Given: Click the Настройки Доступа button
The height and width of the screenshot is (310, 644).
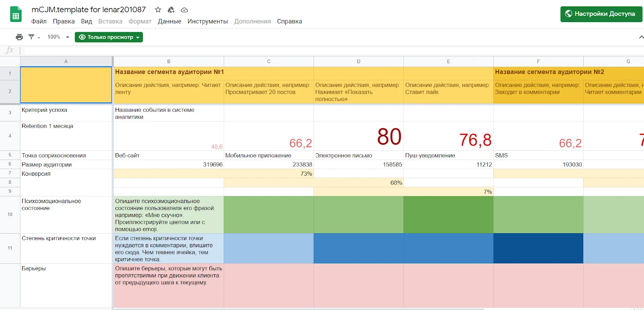Looking at the screenshot, I should [x=601, y=14].
